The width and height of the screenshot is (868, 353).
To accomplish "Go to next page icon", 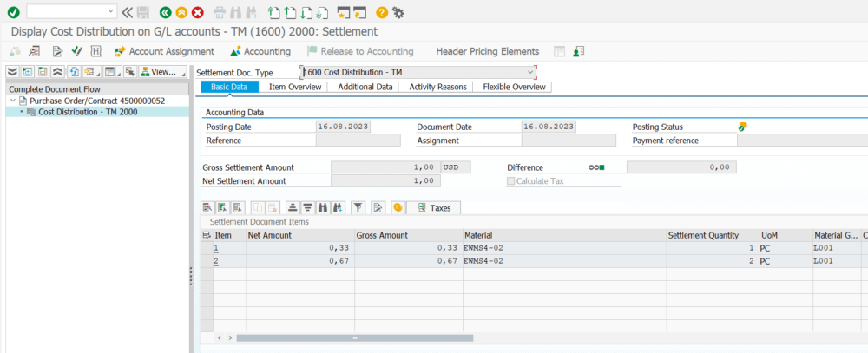I will pos(306,11).
